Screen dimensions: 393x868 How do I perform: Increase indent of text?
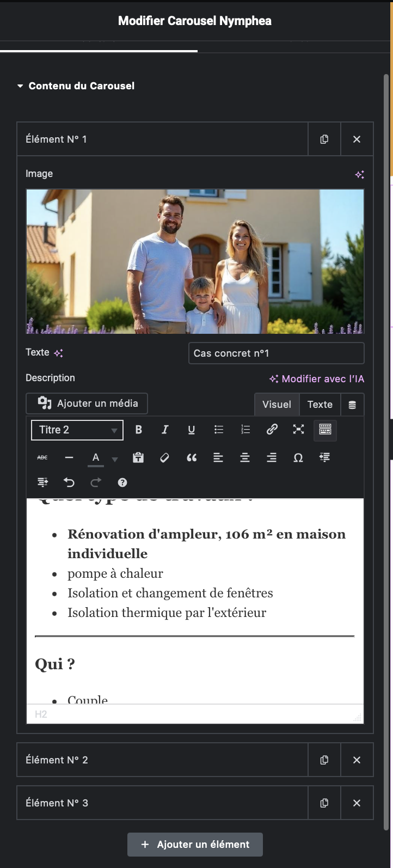[x=42, y=482]
